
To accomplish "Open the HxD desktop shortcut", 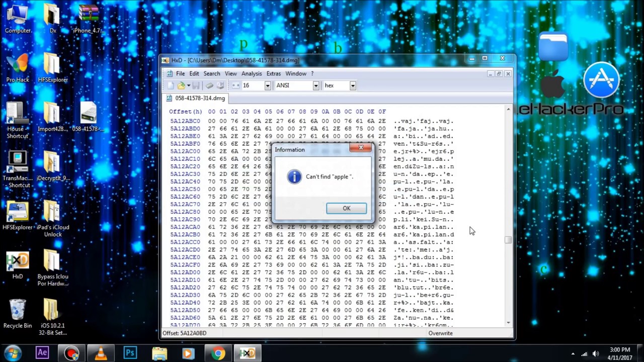I will (18, 265).
